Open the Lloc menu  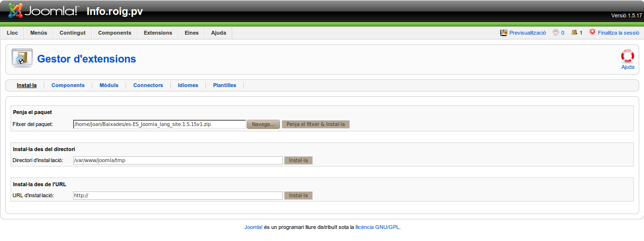point(13,33)
